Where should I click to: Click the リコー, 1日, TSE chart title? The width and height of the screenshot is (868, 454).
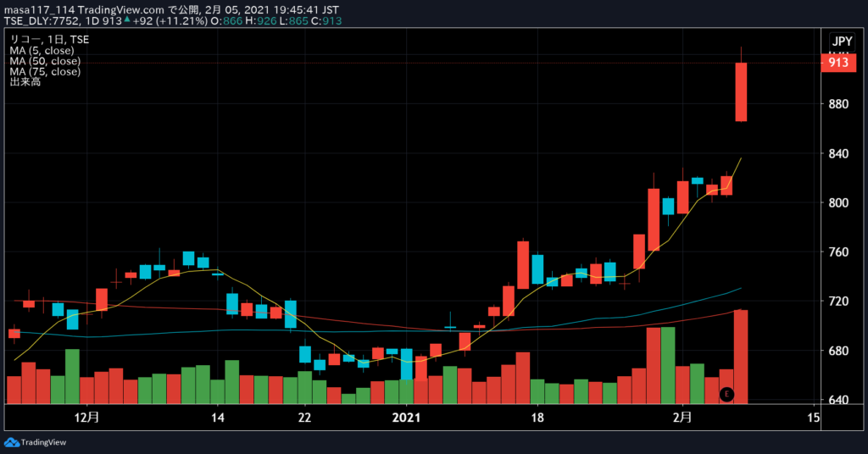click(49, 39)
